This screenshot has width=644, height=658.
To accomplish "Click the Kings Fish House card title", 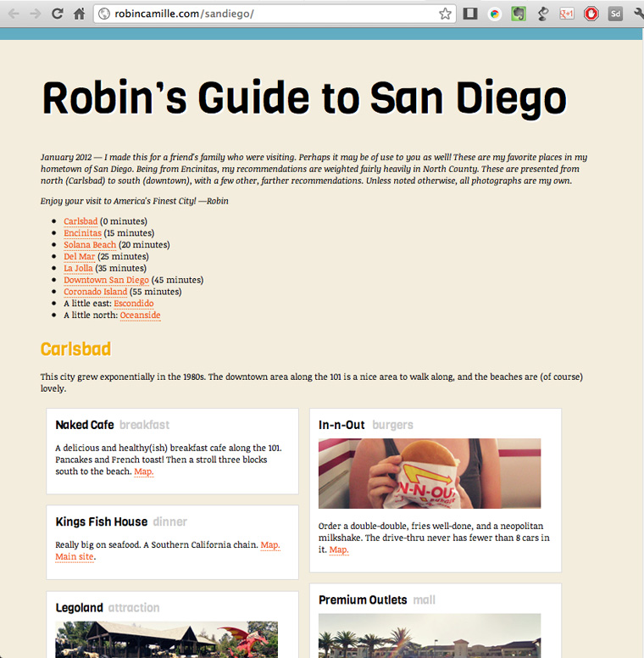I will click(102, 522).
